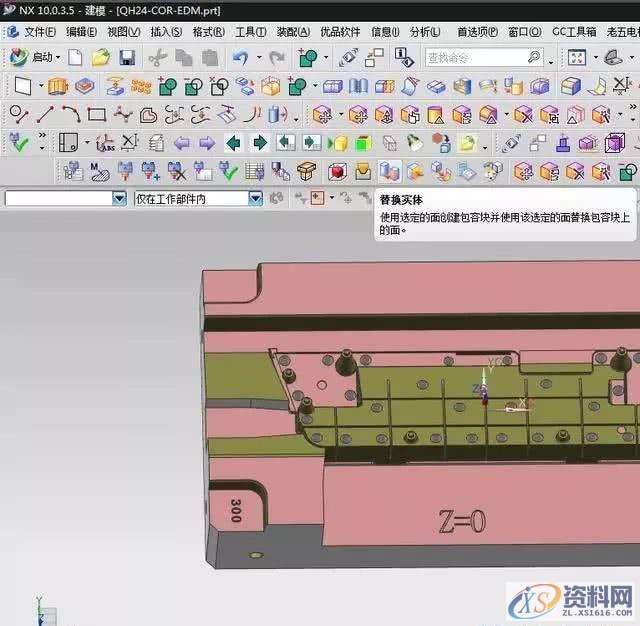Screen dimensions: 640x626
Task: Open the 装配(A) menu
Action: (293, 32)
